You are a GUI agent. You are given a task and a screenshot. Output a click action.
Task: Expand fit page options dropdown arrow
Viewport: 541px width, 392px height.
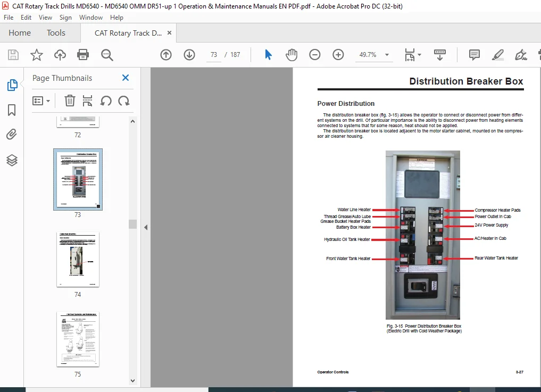pyautogui.click(x=420, y=55)
